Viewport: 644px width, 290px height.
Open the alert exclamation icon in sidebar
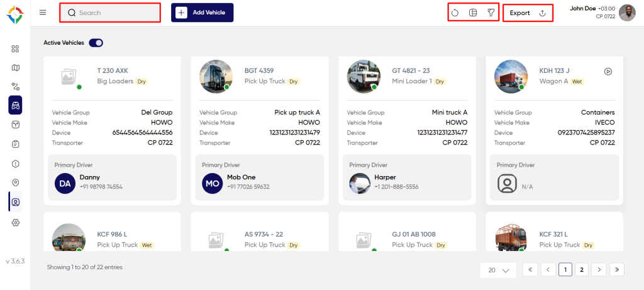[x=15, y=164]
